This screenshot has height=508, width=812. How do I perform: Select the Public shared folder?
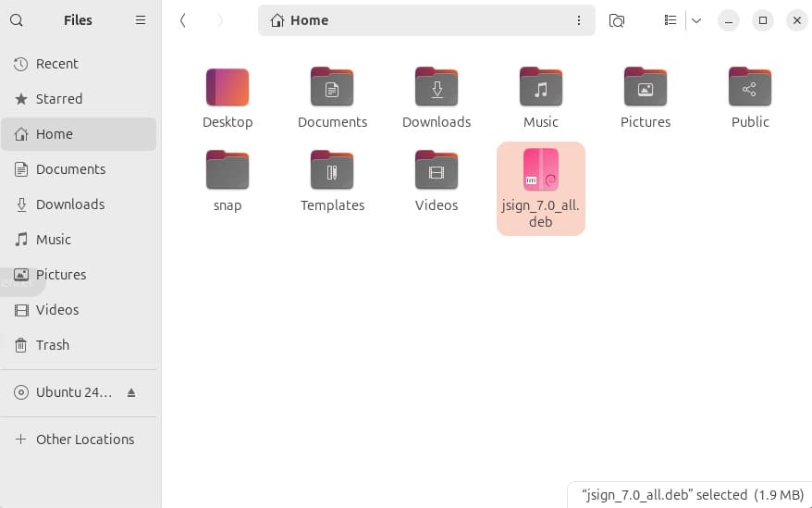coord(750,88)
